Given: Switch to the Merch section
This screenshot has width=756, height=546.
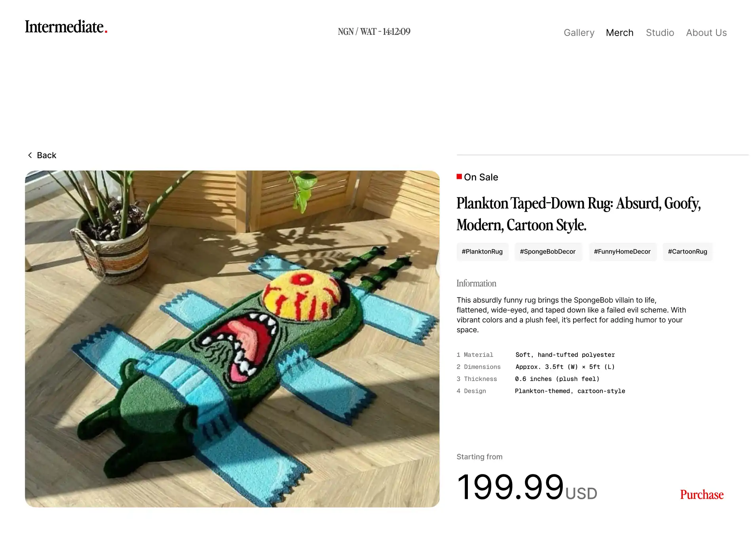Looking at the screenshot, I should coord(619,33).
